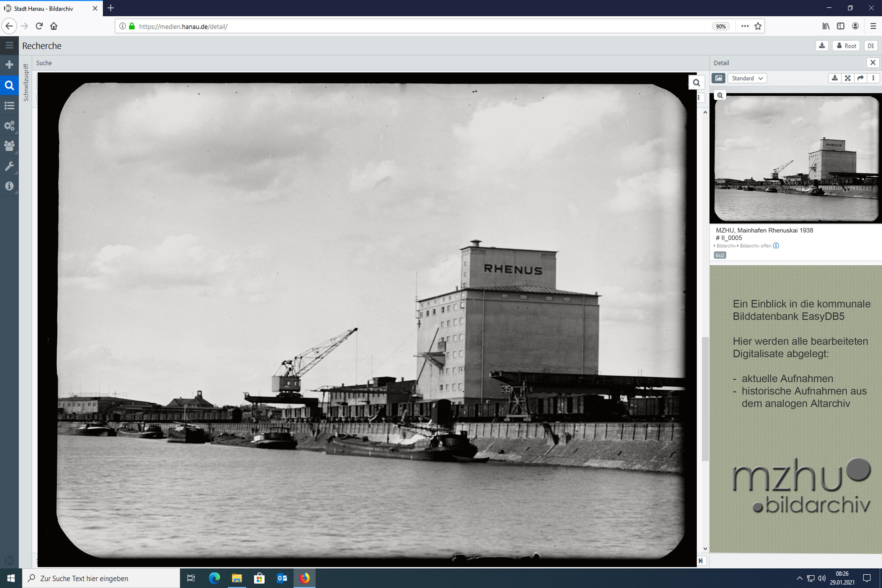Screen dimensions: 882x588
Task: Open fullscreen view in Detail toolbar
Action: (x=847, y=78)
